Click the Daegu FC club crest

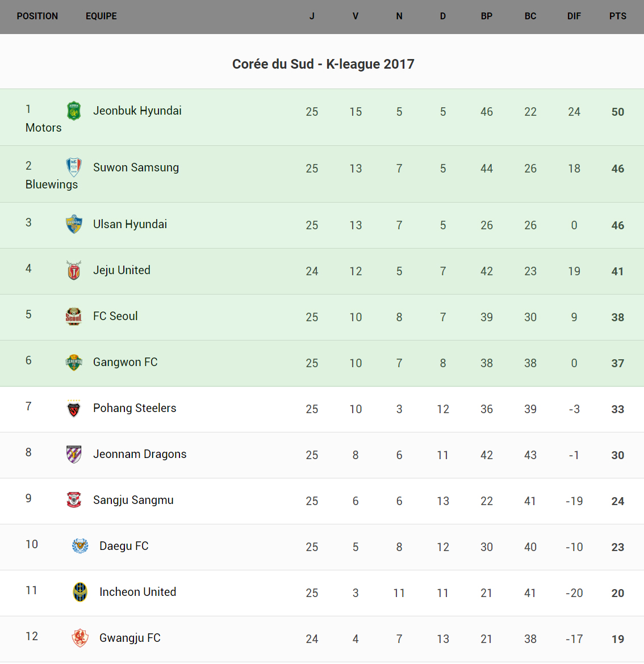pos(80,546)
